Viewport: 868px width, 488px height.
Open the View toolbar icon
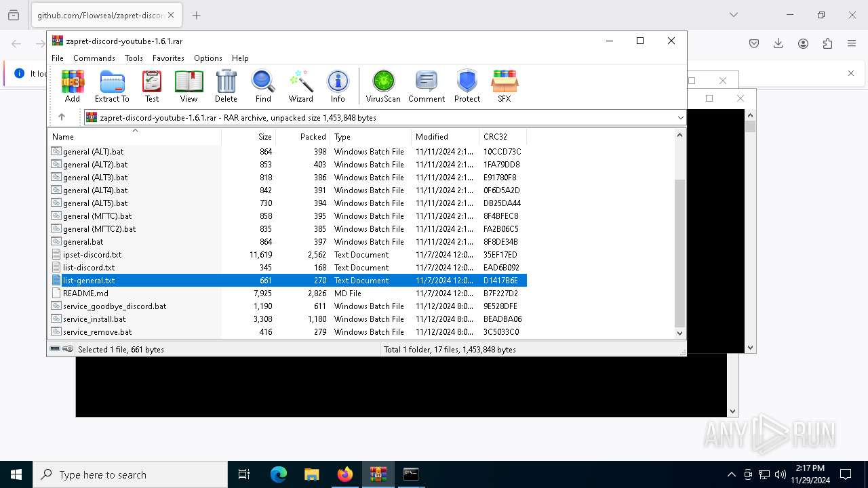pos(189,86)
